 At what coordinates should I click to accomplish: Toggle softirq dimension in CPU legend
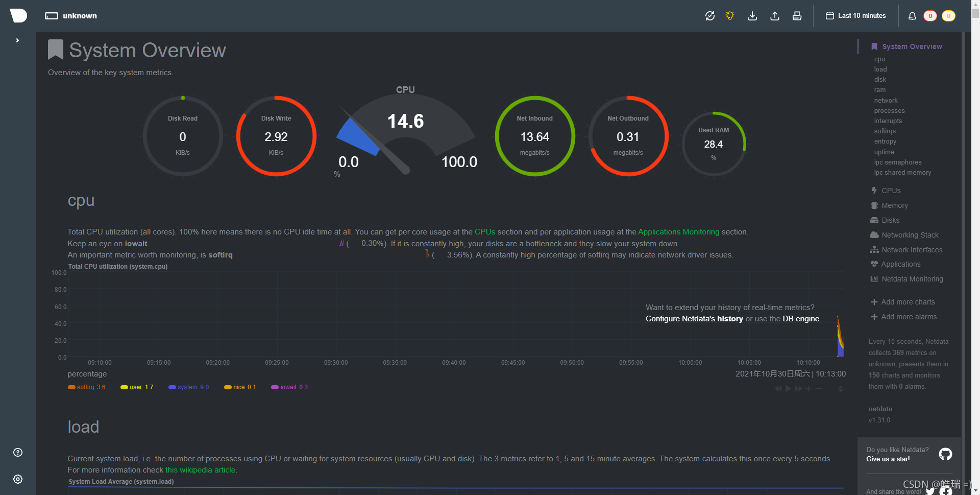pos(86,387)
